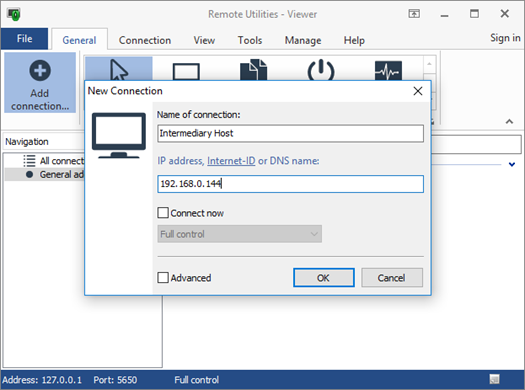The height and width of the screenshot is (390, 525).
Task: Click Port: 5650 in status bar
Action: (115, 380)
